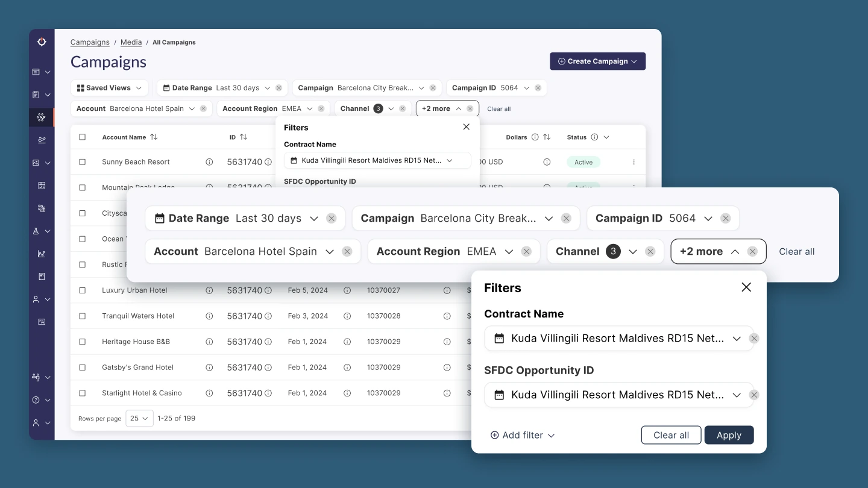Remove the Campaign ID 5064 chip in enlarged bar
Image resolution: width=868 pixels, height=488 pixels.
[x=726, y=218]
